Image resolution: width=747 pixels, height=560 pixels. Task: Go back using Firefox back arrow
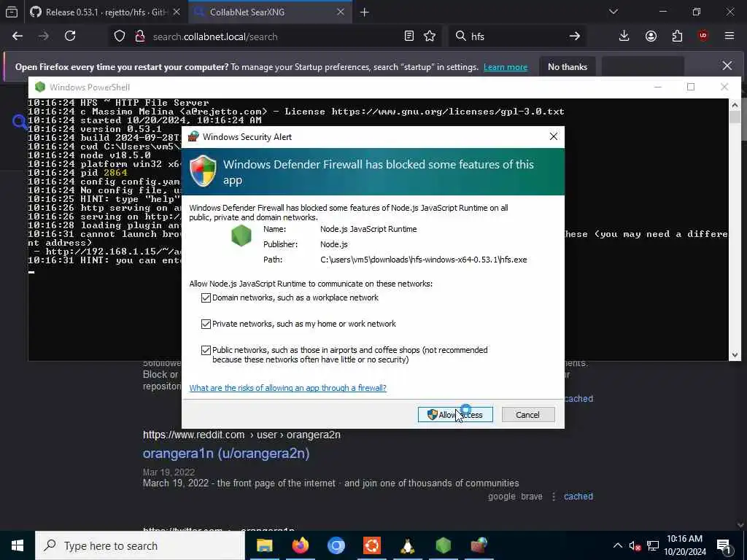(x=18, y=36)
